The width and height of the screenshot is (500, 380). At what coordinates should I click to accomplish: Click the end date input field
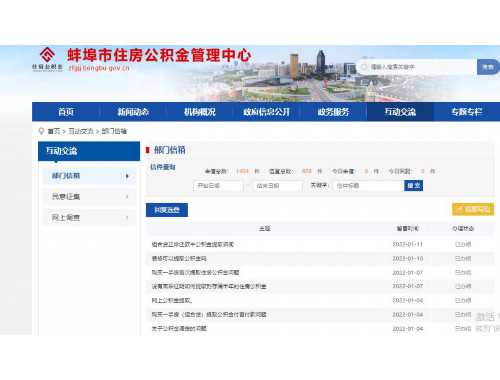pyautogui.click(x=277, y=186)
